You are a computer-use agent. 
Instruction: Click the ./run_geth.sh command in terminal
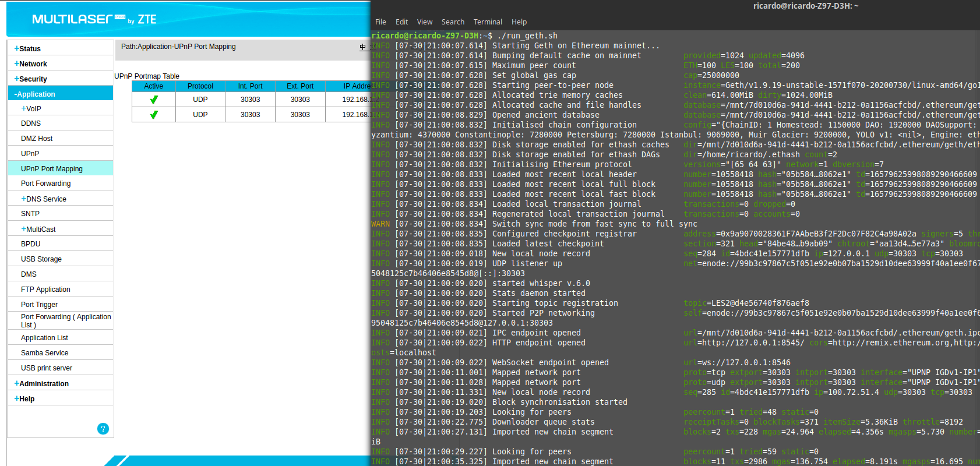[527, 36]
